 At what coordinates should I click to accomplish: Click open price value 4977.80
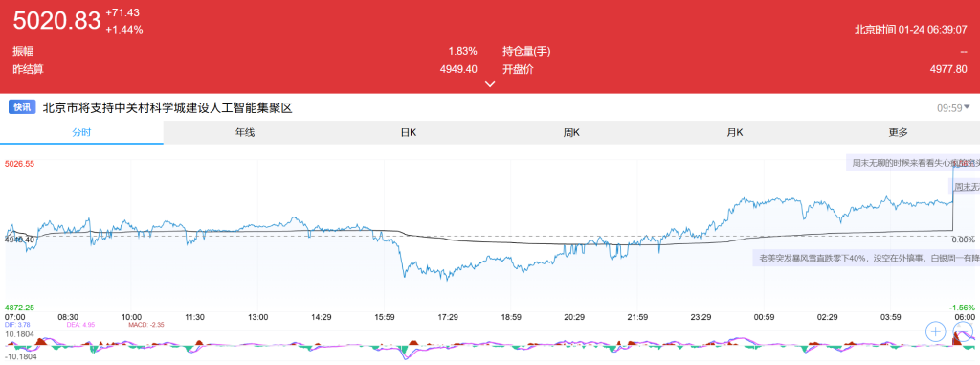point(948,69)
